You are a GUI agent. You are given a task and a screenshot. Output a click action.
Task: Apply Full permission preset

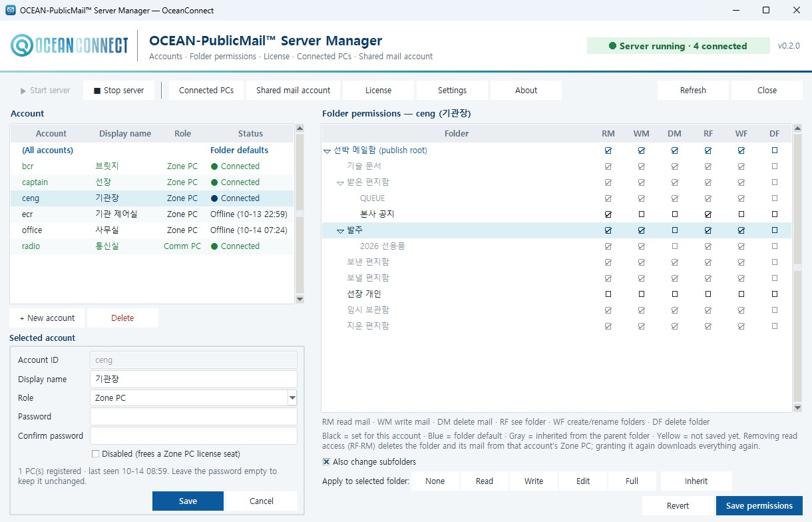[x=632, y=481]
